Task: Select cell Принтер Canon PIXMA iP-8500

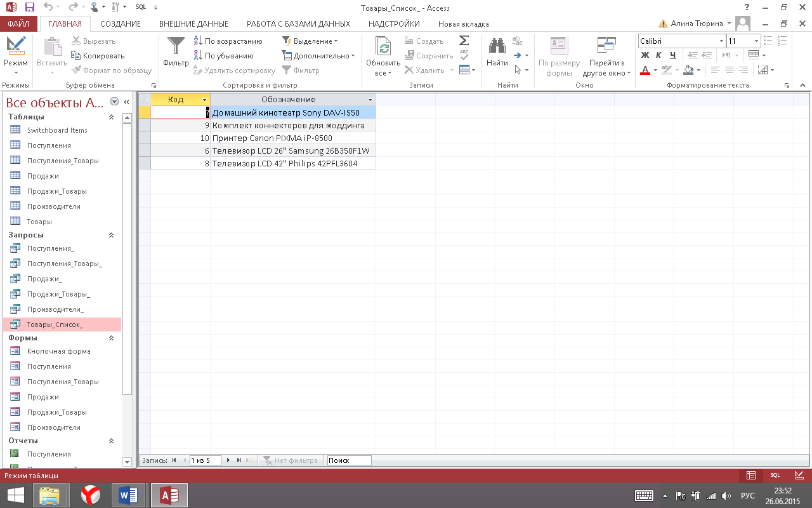Action: click(292, 138)
